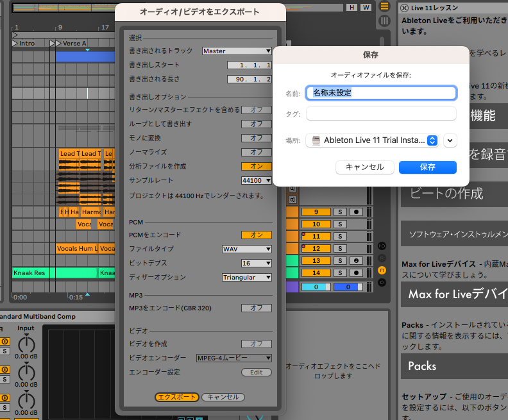Open the Packs lesson link
Viewport: 508px width, 420px height.
click(454, 366)
